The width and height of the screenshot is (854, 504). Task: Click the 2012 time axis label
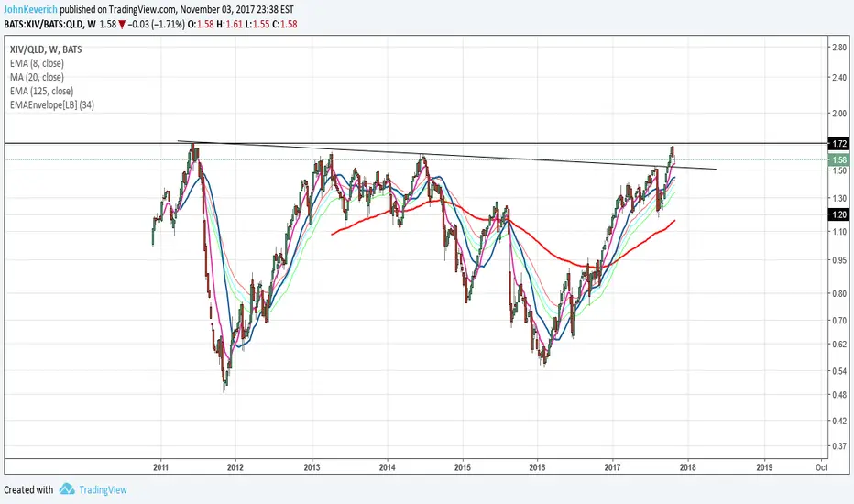click(x=235, y=467)
